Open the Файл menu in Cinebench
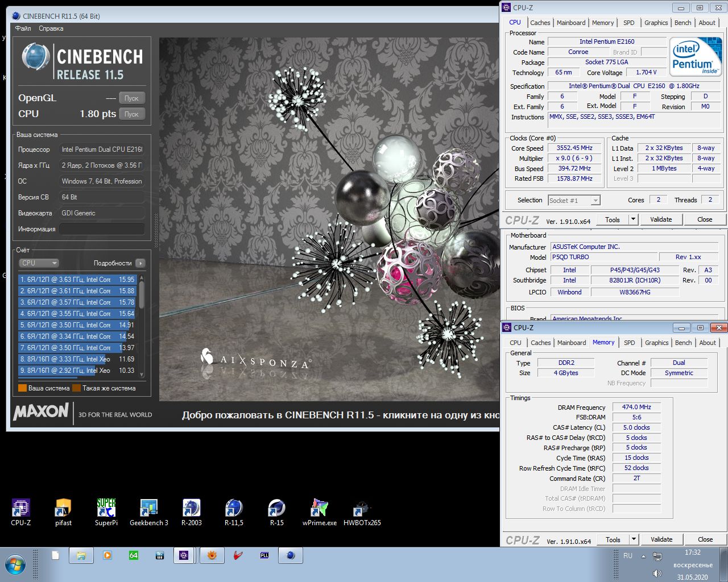The width and height of the screenshot is (728, 582). [x=23, y=28]
